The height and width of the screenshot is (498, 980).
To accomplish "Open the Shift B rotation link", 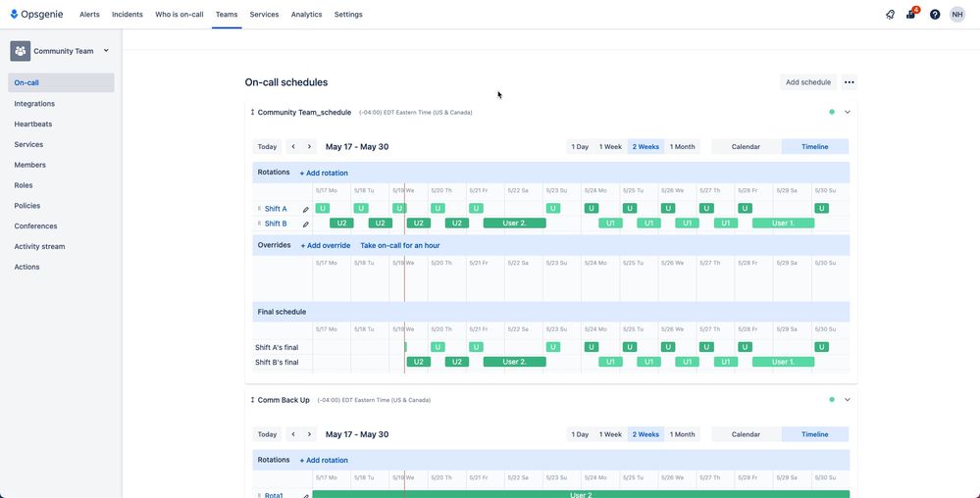I will pyautogui.click(x=276, y=224).
